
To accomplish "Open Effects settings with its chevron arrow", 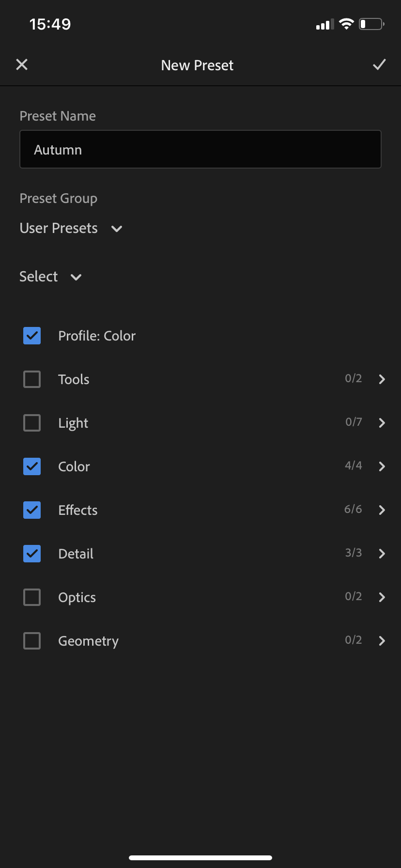I will [x=382, y=510].
